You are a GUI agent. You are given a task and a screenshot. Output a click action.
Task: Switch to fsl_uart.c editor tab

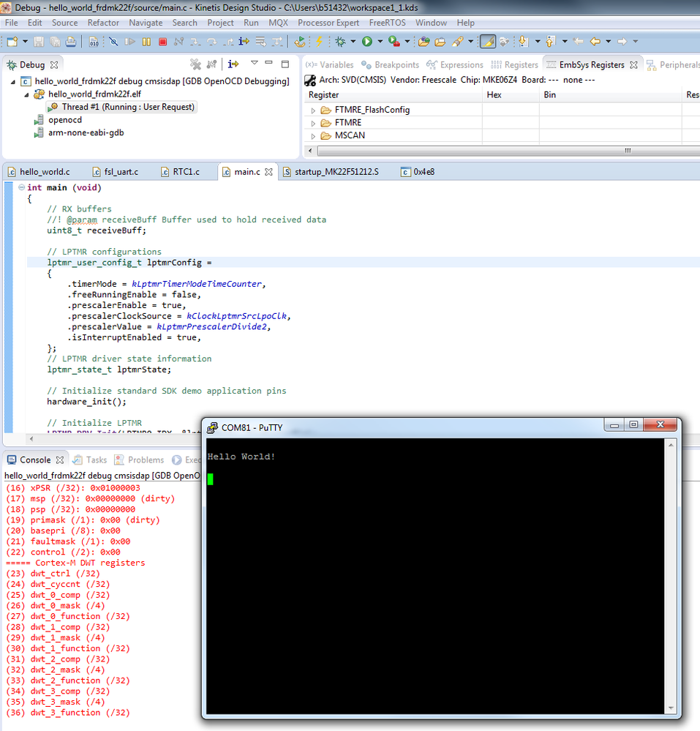click(x=116, y=171)
